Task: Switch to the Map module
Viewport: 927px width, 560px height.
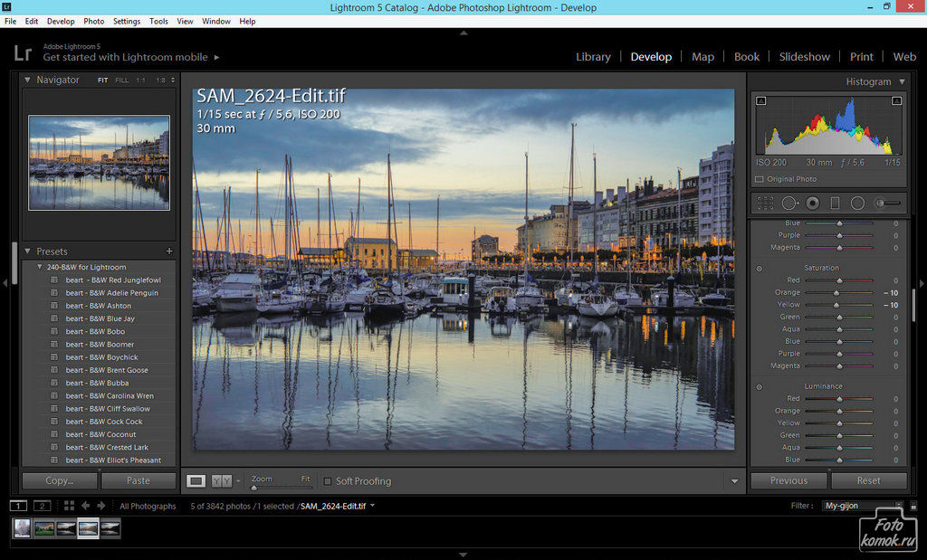Action: coord(702,57)
